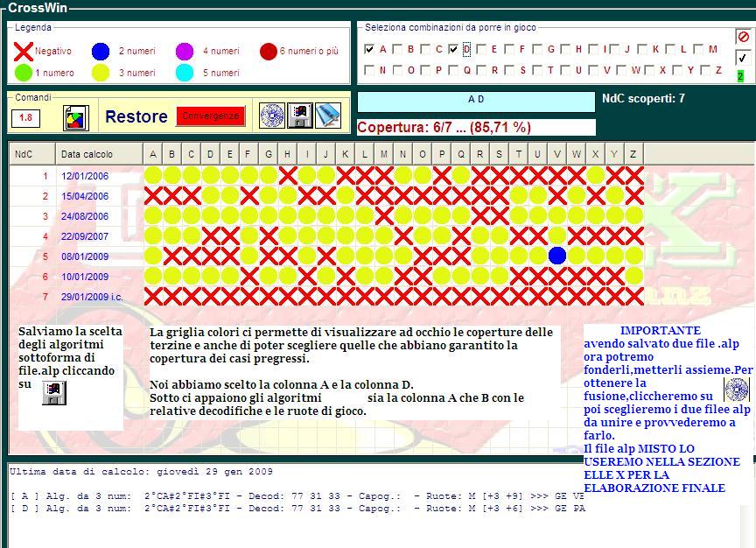Tick the combination G checkbox
This screenshot has width=756, height=548.
tap(537, 49)
